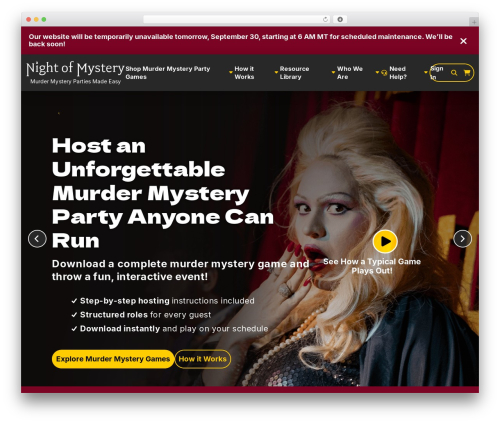Open the site search magnifier icon
The image size is (500, 423).
[454, 72]
